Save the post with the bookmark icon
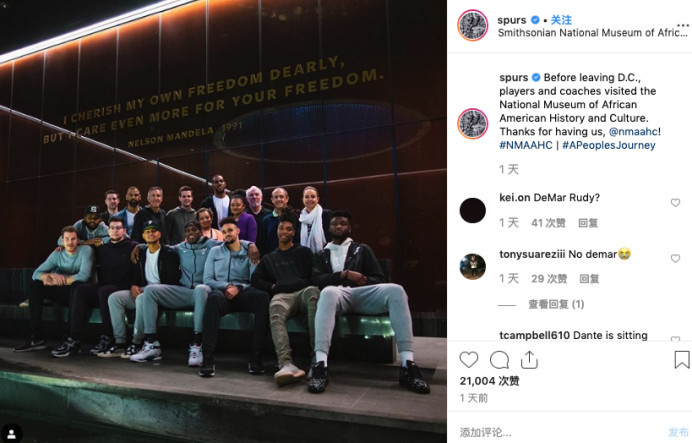 pos(682,360)
